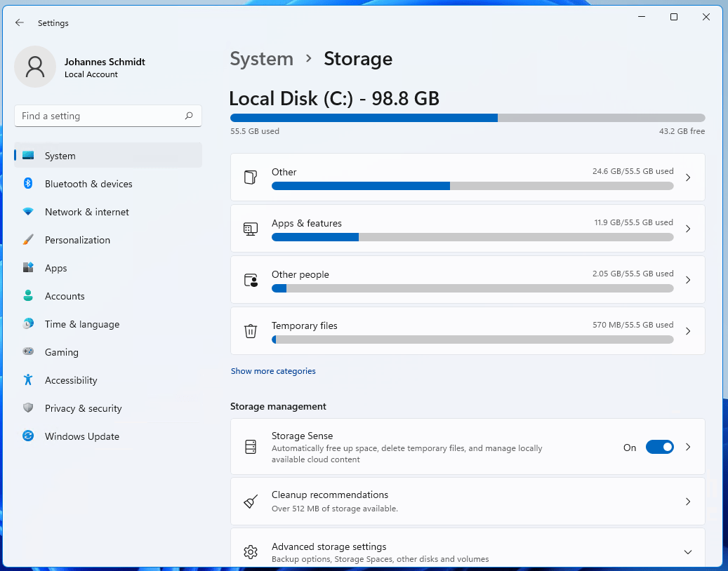Go to Time & language settings
The width and height of the screenshot is (728, 571).
[x=81, y=324]
